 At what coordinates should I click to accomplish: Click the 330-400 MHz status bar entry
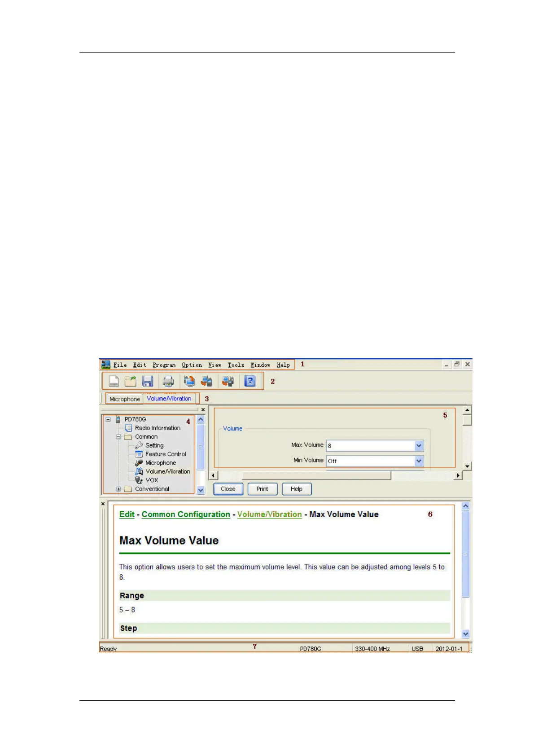tap(372, 649)
